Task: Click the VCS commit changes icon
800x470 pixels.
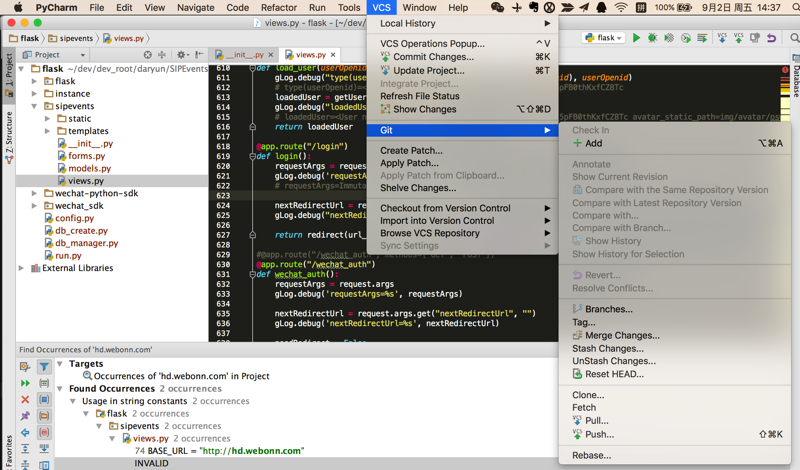Action: [738, 38]
